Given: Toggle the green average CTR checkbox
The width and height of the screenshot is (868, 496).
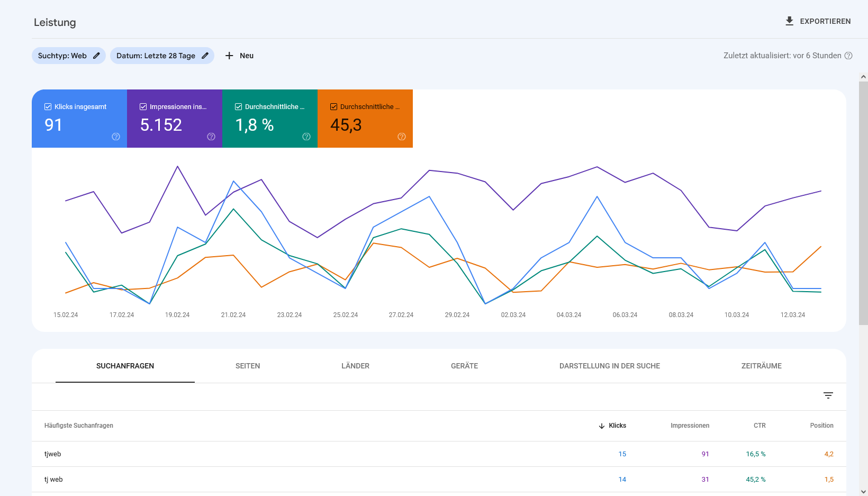Looking at the screenshot, I should point(239,107).
